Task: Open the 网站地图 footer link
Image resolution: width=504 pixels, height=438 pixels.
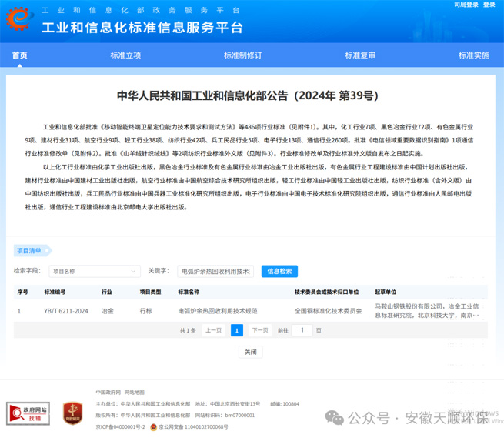Action: point(135,393)
